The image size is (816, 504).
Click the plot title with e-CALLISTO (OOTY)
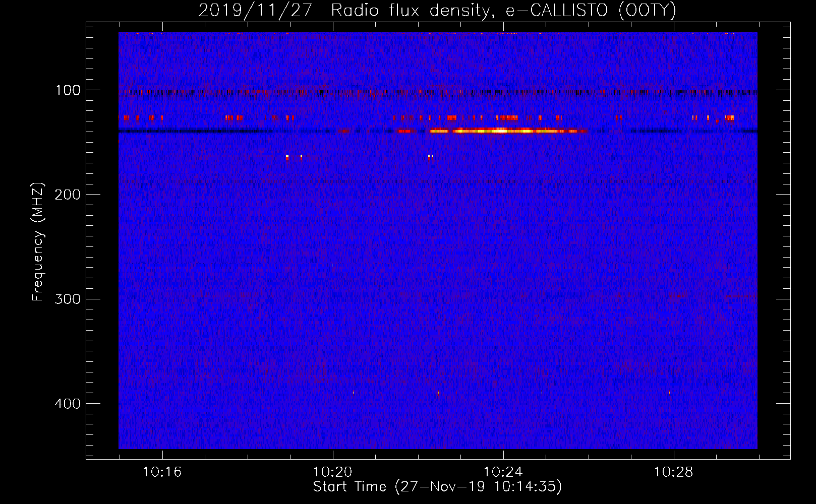[x=437, y=10]
